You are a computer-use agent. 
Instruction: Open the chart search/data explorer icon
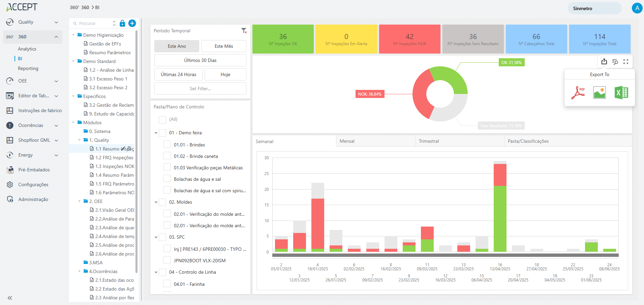coord(615,62)
